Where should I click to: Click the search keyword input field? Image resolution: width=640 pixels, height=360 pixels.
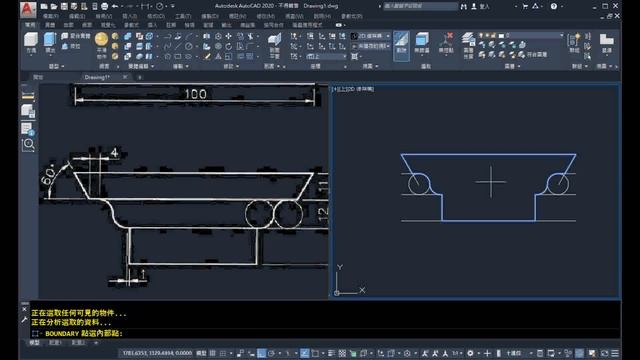pyautogui.click(x=420, y=6)
